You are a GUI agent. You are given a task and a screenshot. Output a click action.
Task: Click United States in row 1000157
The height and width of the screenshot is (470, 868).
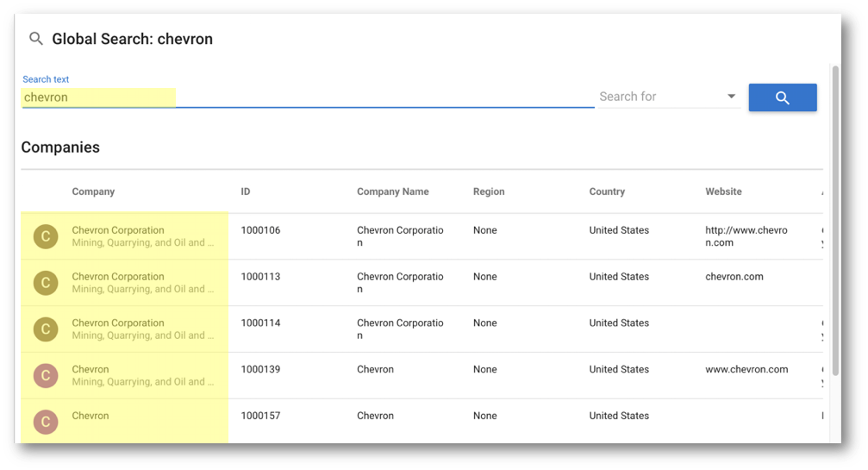(x=619, y=416)
